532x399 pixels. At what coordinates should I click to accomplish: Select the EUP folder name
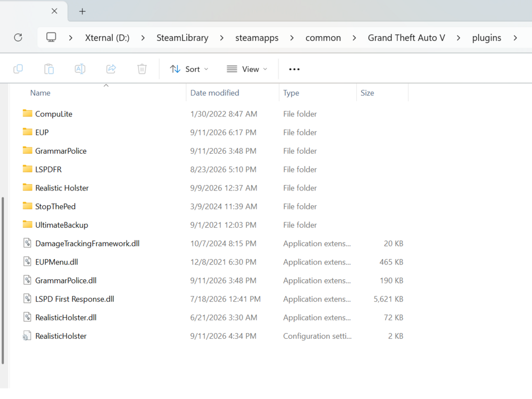41,132
